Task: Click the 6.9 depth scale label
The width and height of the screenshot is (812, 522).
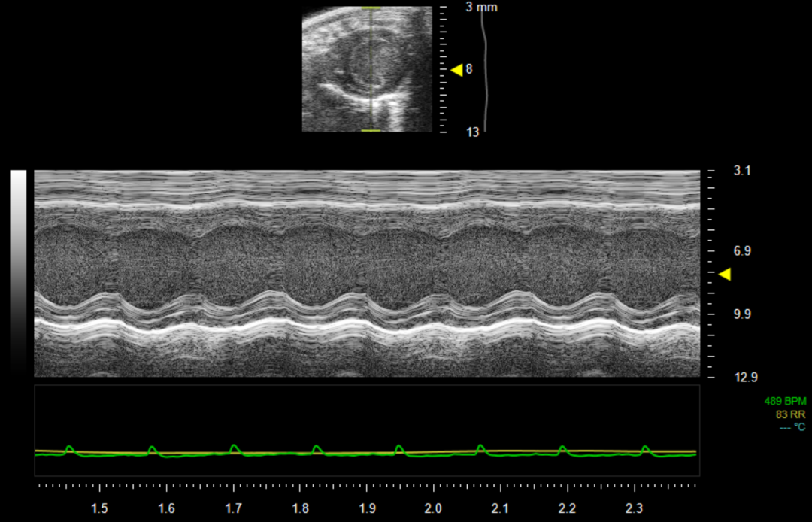Action: (x=743, y=250)
